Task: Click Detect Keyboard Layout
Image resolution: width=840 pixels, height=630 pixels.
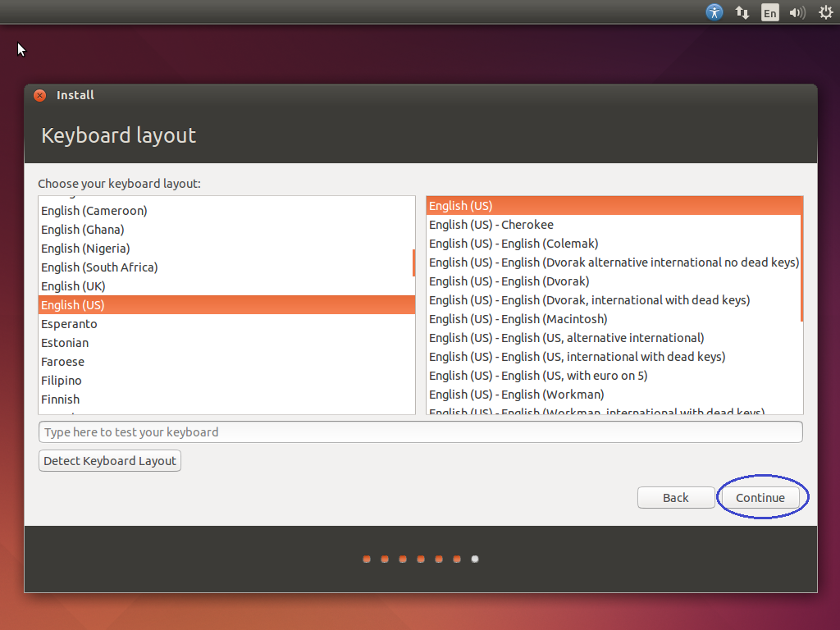Action: [110, 461]
